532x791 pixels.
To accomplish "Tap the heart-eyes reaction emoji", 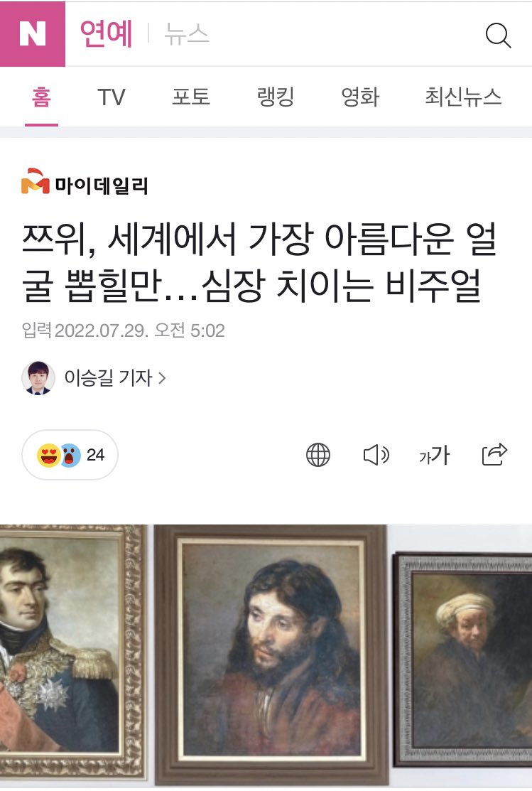I will click(48, 455).
